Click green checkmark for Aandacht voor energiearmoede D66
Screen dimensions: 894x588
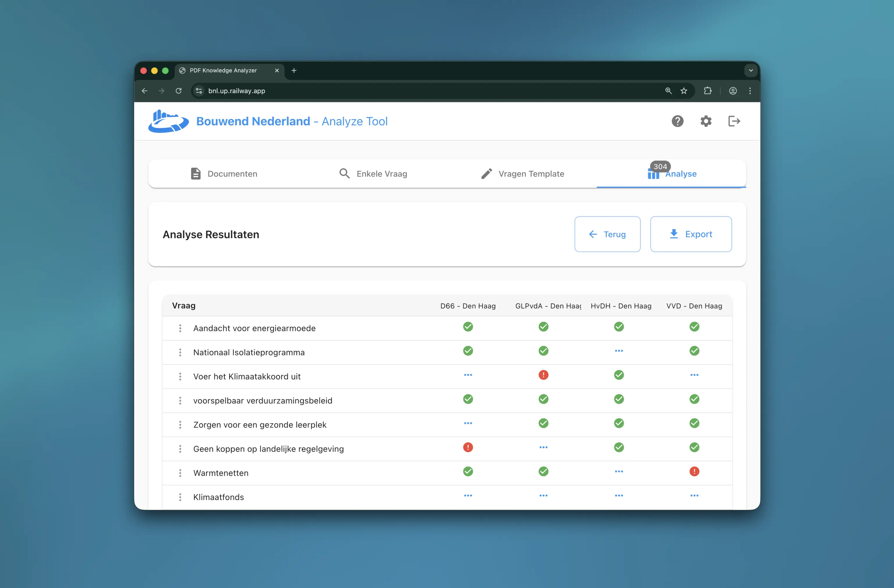(x=468, y=327)
